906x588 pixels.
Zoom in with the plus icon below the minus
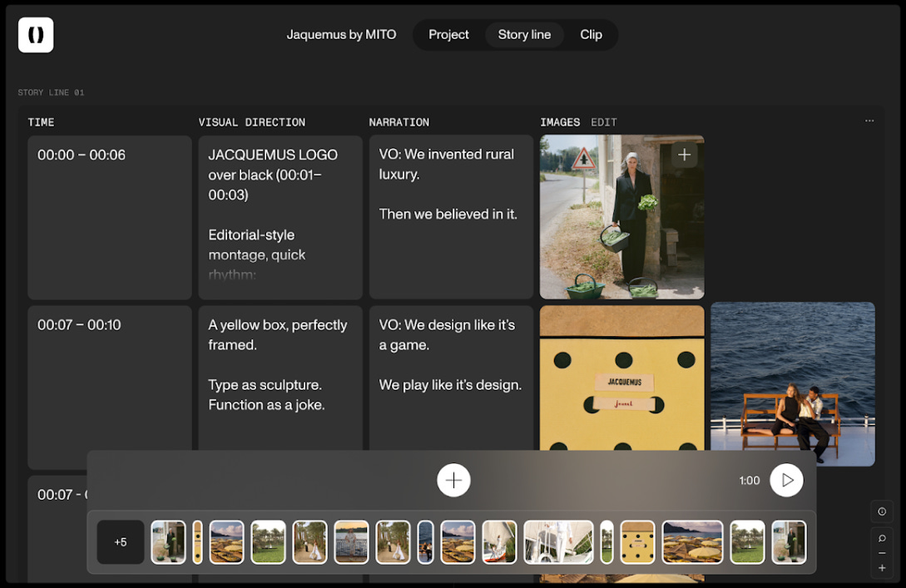pyautogui.click(x=882, y=568)
